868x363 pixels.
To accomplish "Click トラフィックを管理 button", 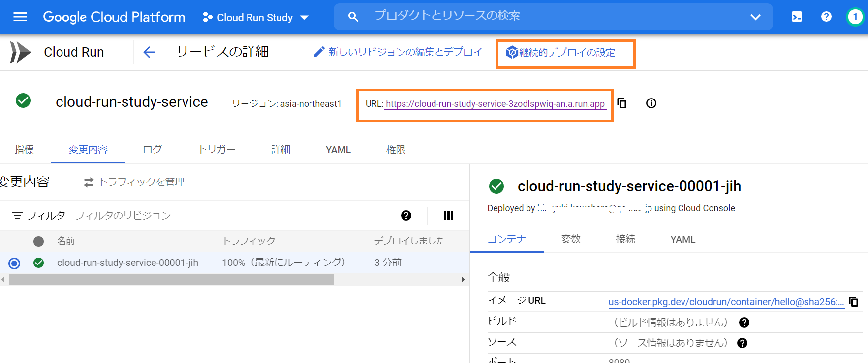I will click(134, 182).
